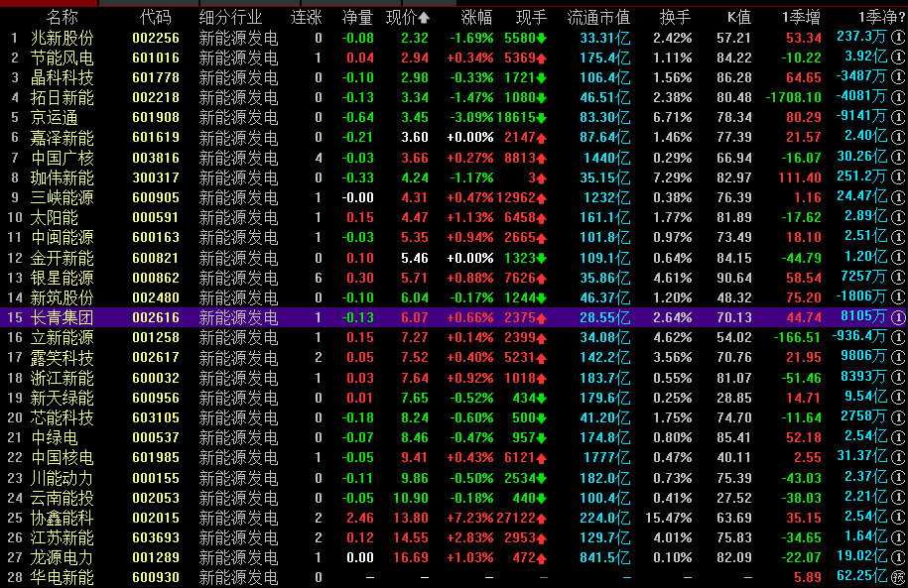Click the circled info icon in 中闽能源 row
Image resolution: width=908 pixels, height=588 pixels.
tap(898, 237)
